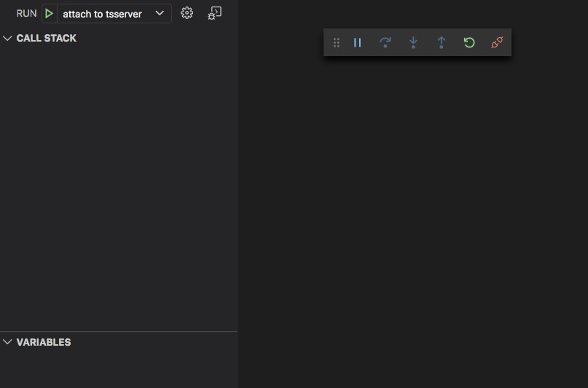The width and height of the screenshot is (588, 388).
Task: Click the Step Into debug icon
Action: pos(413,42)
